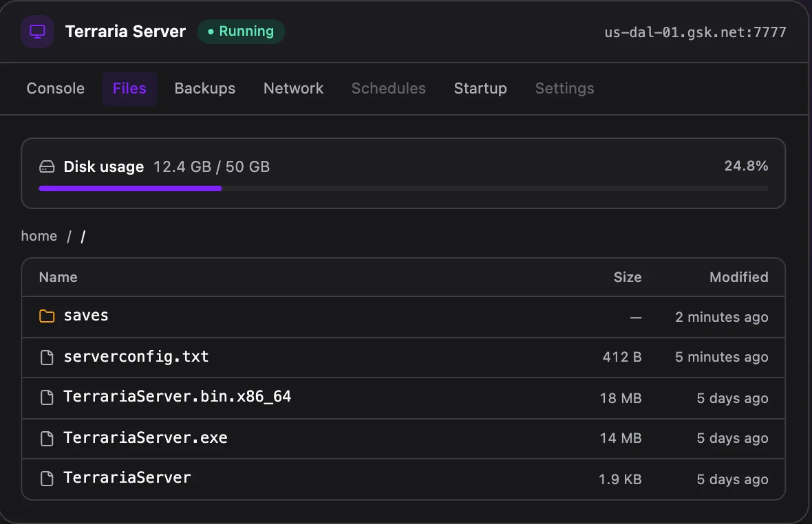Click the purple disk usage progress bar
The image size is (812, 524).
[130, 189]
